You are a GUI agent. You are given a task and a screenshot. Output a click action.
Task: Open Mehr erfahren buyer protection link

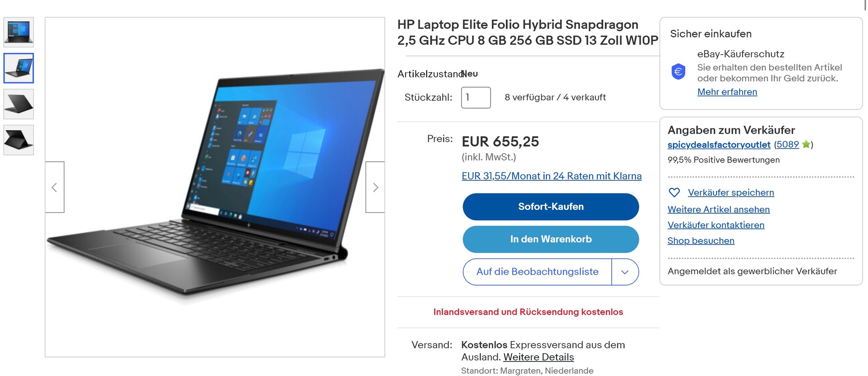[x=727, y=92]
